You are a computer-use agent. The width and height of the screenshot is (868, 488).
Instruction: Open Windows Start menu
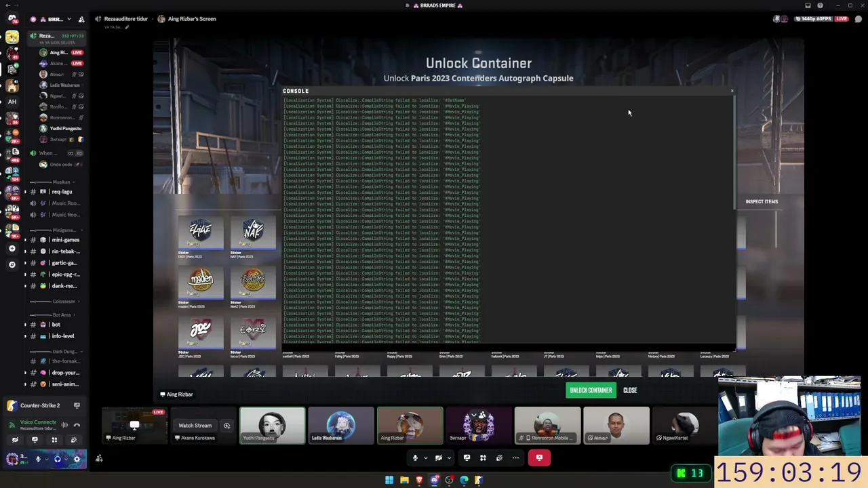[x=389, y=480]
